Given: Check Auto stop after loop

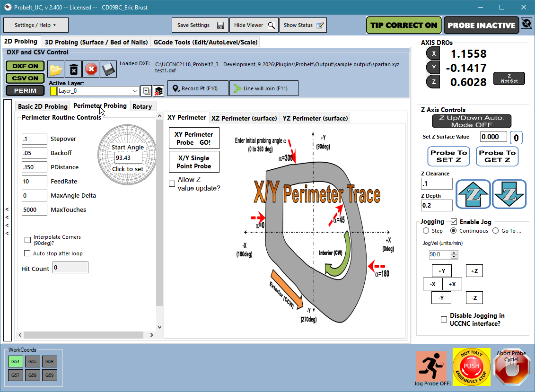Looking at the screenshot, I should coord(27,253).
